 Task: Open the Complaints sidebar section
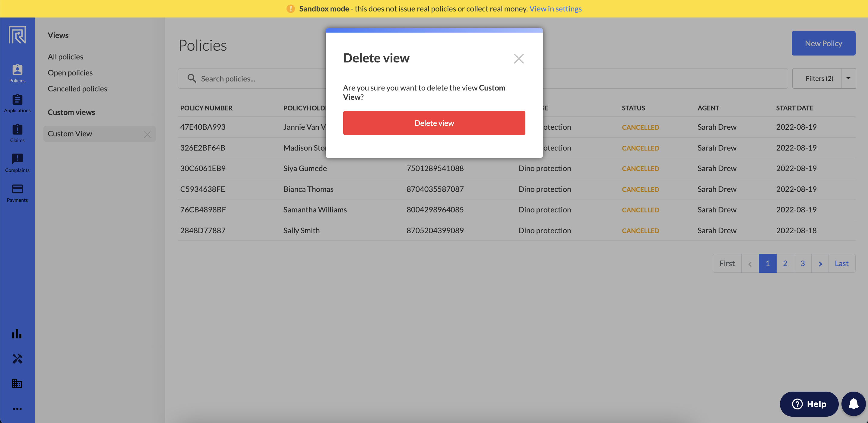click(17, 163)
